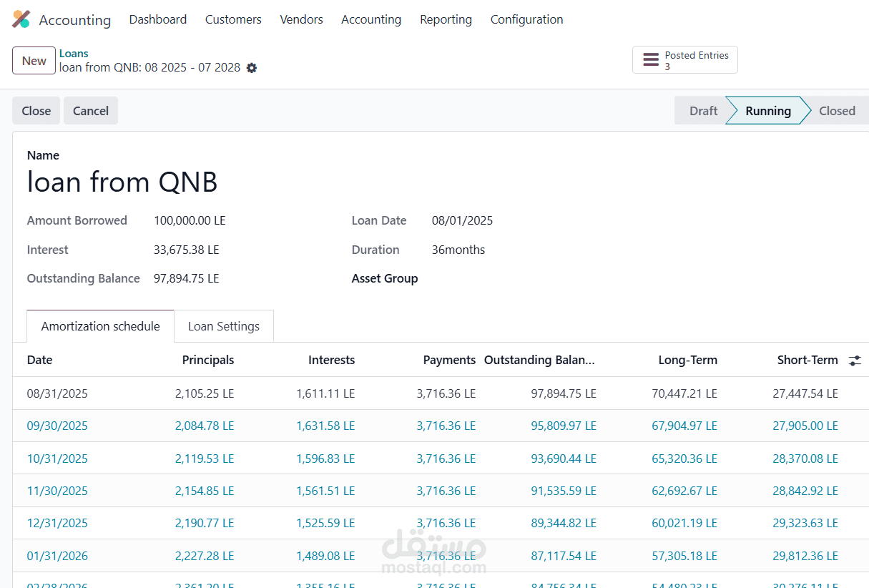The height and width of the screenshot is (588, 869).
Task: Open the Accounting top menu item
Action: (x=371, y=19)
